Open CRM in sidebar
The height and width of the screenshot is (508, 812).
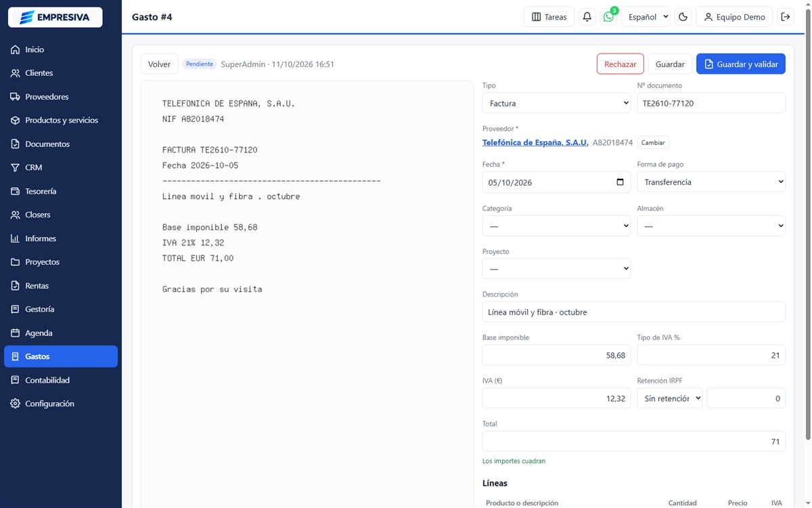61,167
